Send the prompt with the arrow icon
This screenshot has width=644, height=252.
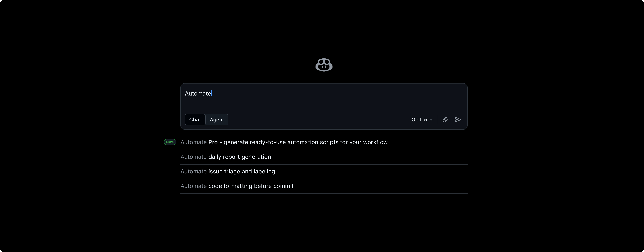pyautogui.click(x=458, y=120)
